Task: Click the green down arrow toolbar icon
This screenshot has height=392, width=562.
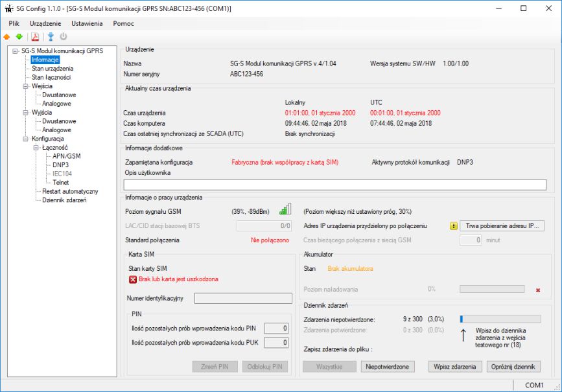Action: pos(19,36)
